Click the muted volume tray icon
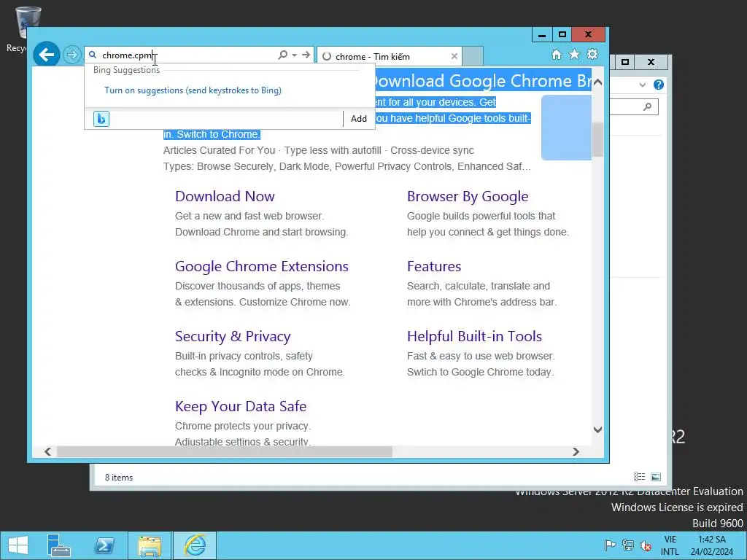The image size is (747, 560). click(x=646, y=545)
